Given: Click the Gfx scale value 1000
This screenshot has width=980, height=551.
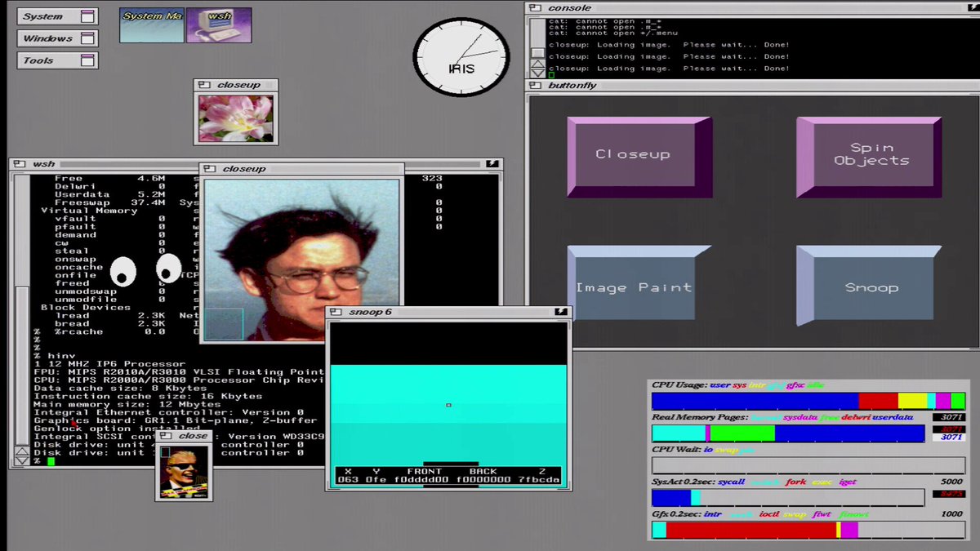Looking at the screenshot, I should coord(952,514).
